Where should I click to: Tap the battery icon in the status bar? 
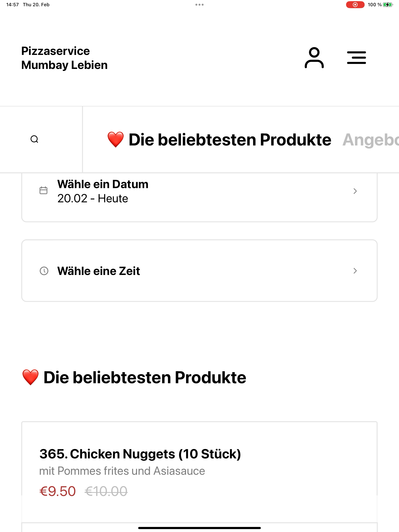[x=388, y=4]
